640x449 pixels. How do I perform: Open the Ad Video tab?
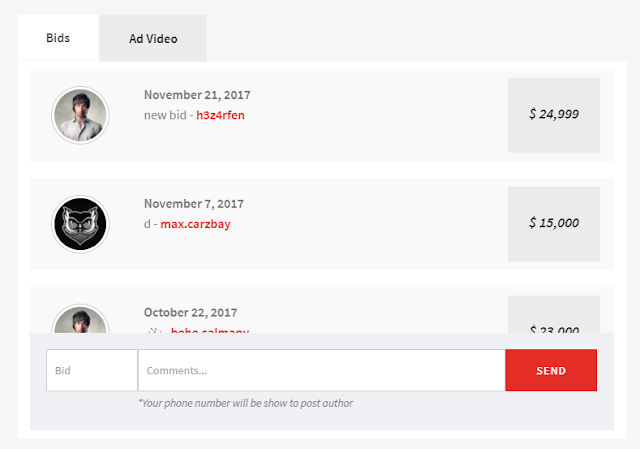point(153,39)
